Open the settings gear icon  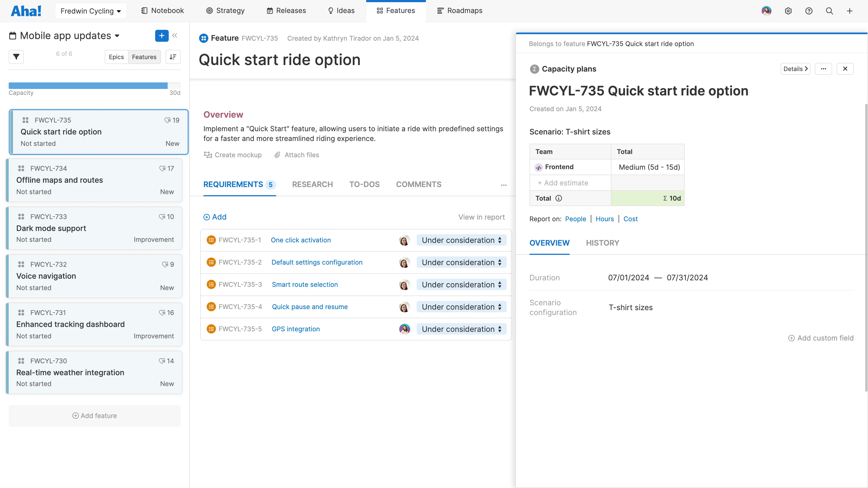click(788, 11)
